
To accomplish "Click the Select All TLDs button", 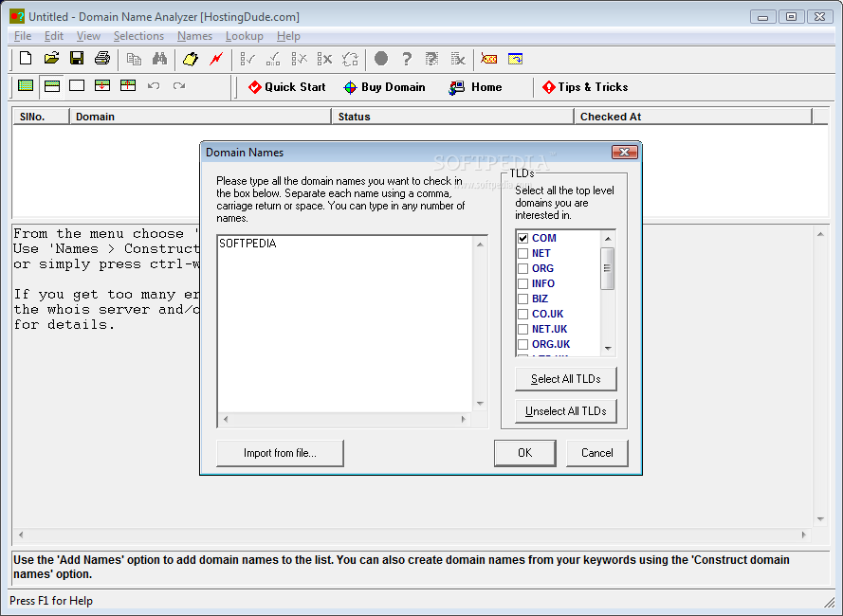I will pos(565,379).
